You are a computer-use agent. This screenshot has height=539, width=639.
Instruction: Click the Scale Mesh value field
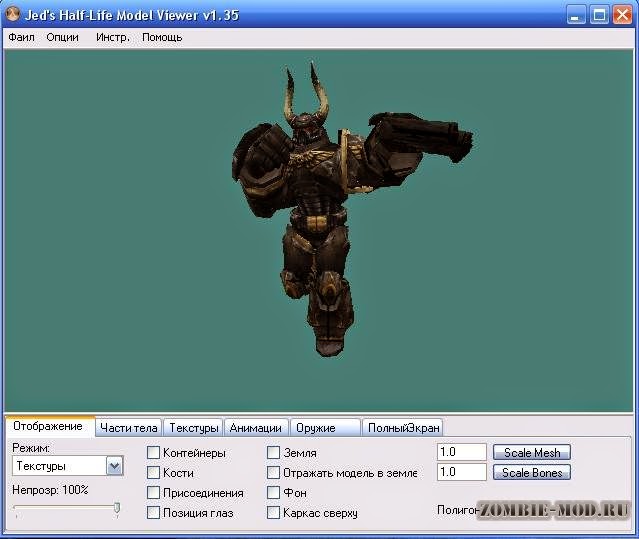point(462,452)
